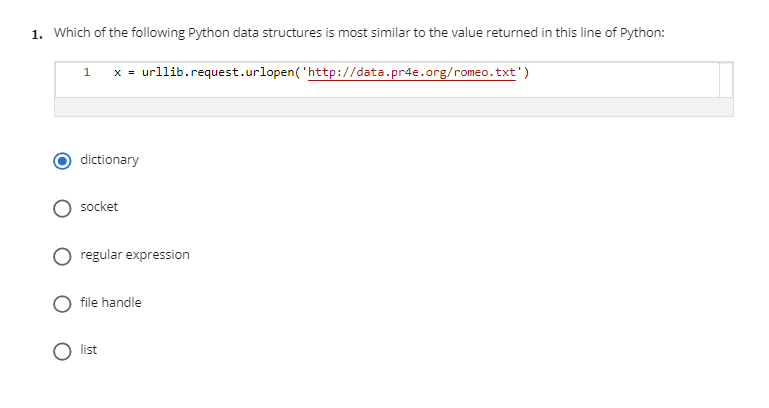Click the 'list' answer label text
This screenshot has height=408, width=769.
(89, 350)
